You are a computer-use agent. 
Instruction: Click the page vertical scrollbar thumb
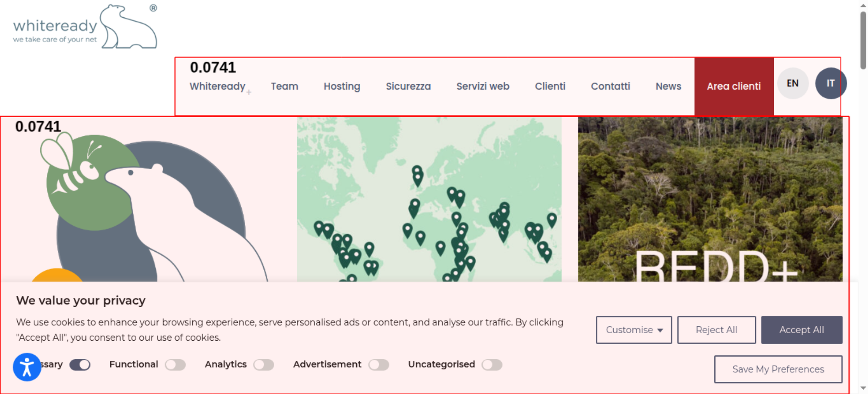pos(863,40)
